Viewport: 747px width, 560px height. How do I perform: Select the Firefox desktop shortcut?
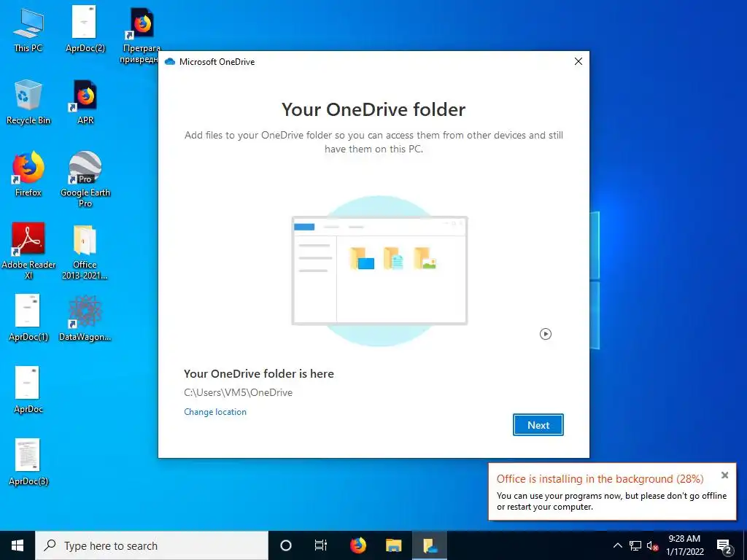(x=28, y=174)
